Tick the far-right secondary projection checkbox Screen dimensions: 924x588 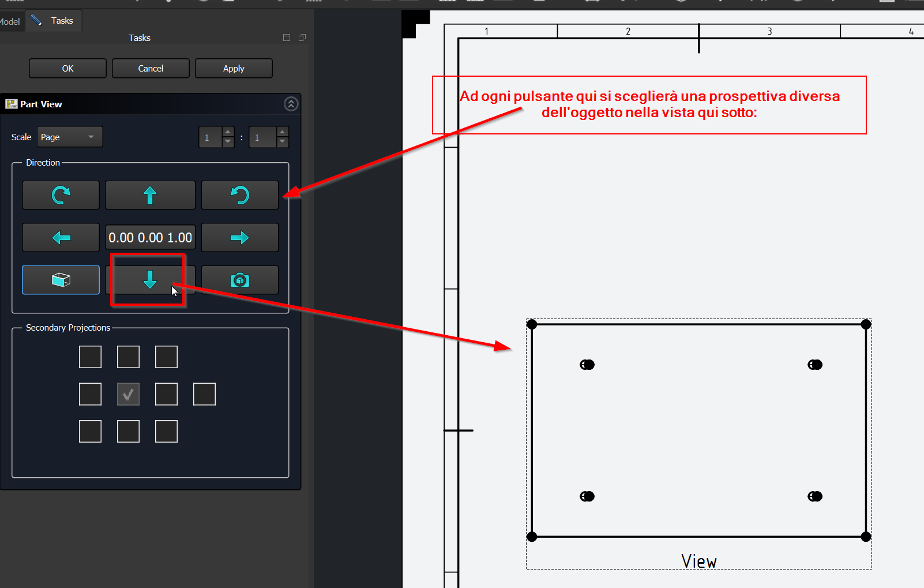pos(204,394)
